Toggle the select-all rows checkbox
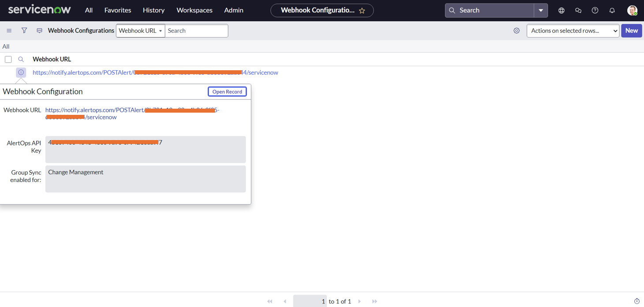The height and width of the screenshot is (307, 644). click(x=8, y=59)
